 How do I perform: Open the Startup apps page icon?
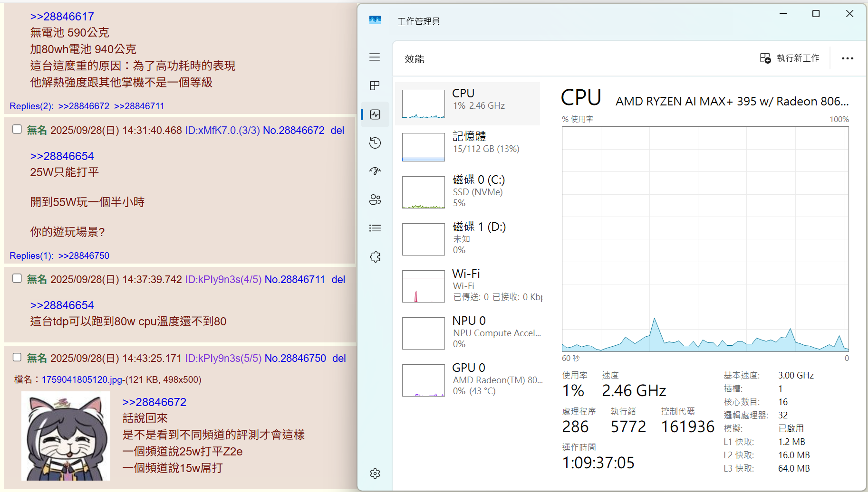click(x=375, y=171)
